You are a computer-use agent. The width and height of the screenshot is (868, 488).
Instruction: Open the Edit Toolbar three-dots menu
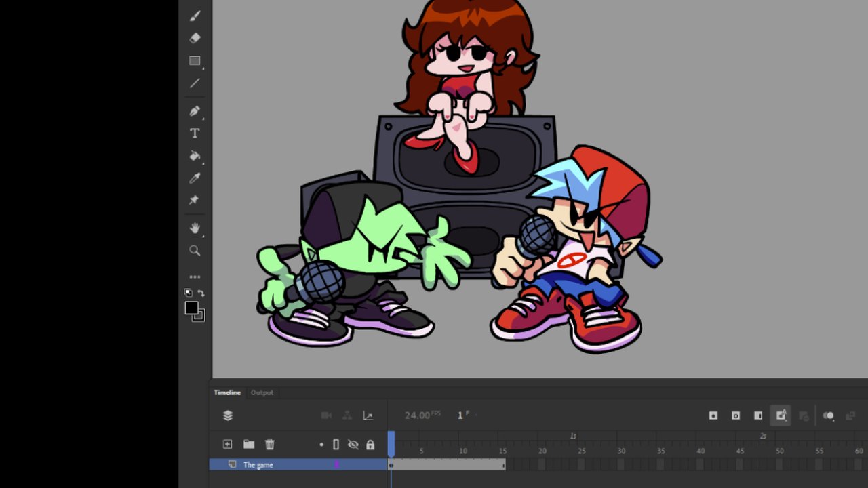coord(195,277)
